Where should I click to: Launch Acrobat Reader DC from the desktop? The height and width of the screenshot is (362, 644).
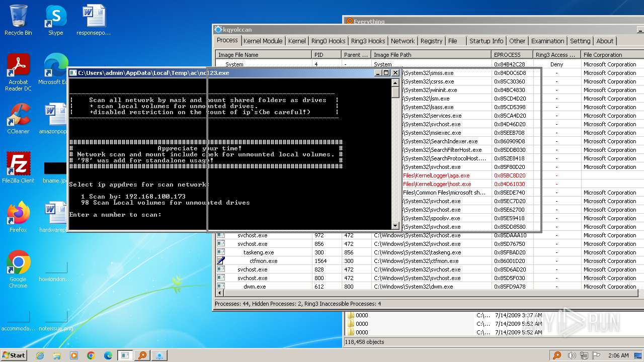coord(18,72)
